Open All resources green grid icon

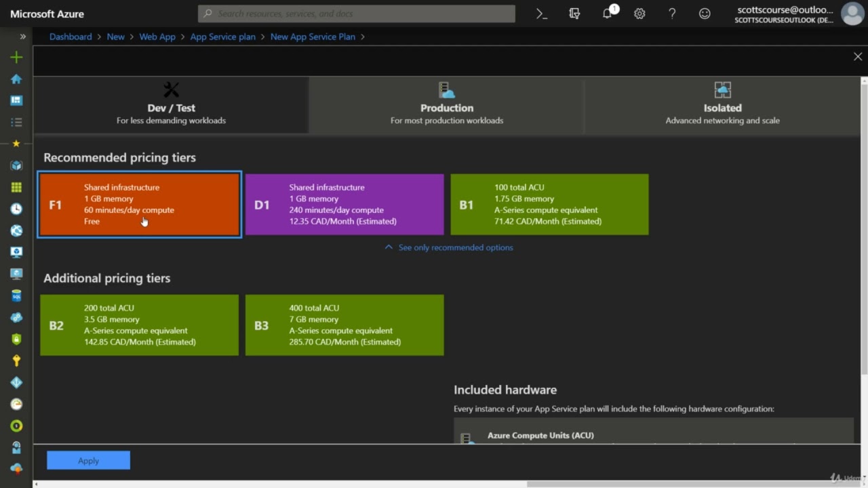(16, 187)
